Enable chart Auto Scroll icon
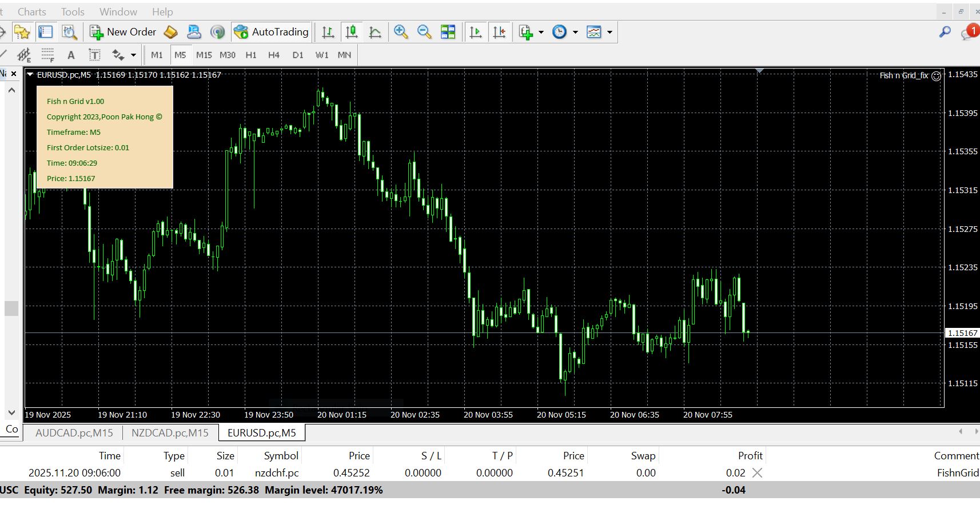Viewport: 980px width, 509px height. [475, 32]
